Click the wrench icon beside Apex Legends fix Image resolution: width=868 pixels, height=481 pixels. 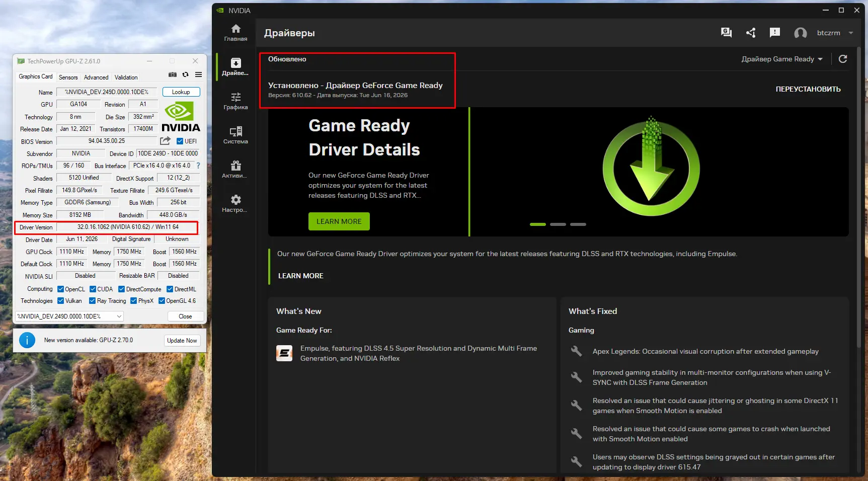(x=577, y=351)
